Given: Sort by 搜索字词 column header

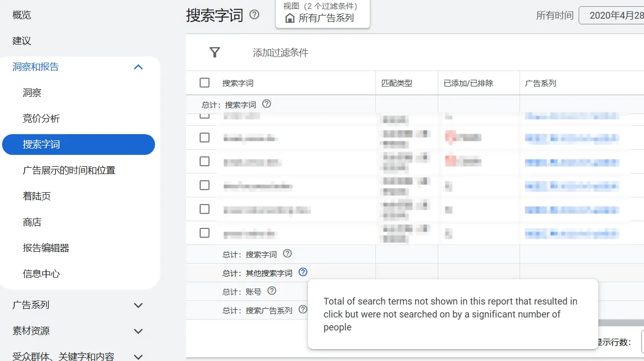Looking at the screenshot, I should pos(238,83).
